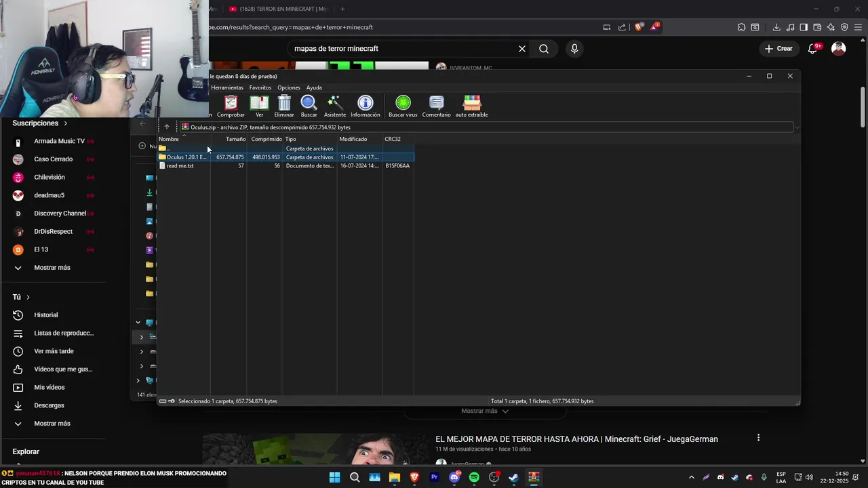Image resolution: width=868 pixels, height=488 pixels.
Task: Open Ver más tarde in sidebar
Action: 54,351
